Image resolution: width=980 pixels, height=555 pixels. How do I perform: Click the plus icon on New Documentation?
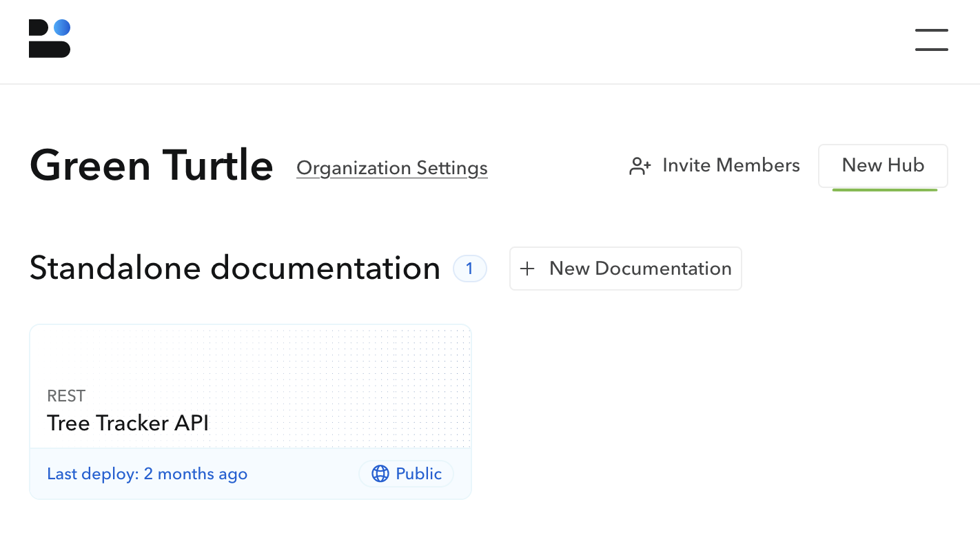pos(527,269)
